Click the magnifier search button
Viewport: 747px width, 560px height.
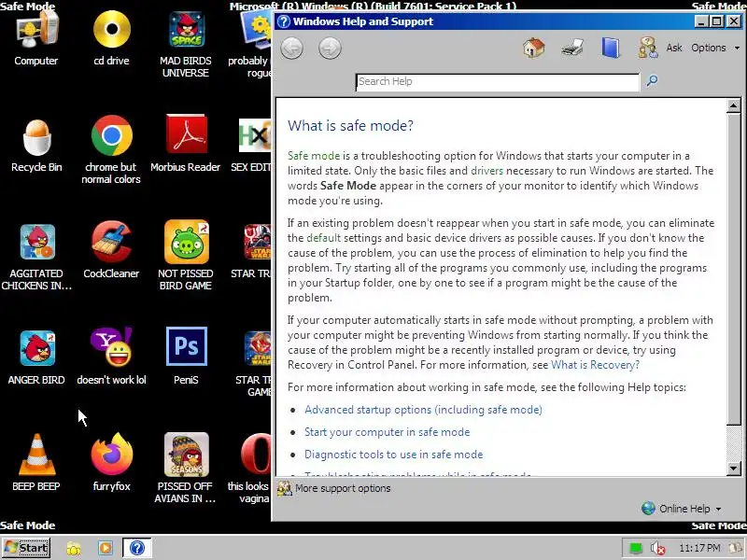pyautogui.click(x=652, y=80)
